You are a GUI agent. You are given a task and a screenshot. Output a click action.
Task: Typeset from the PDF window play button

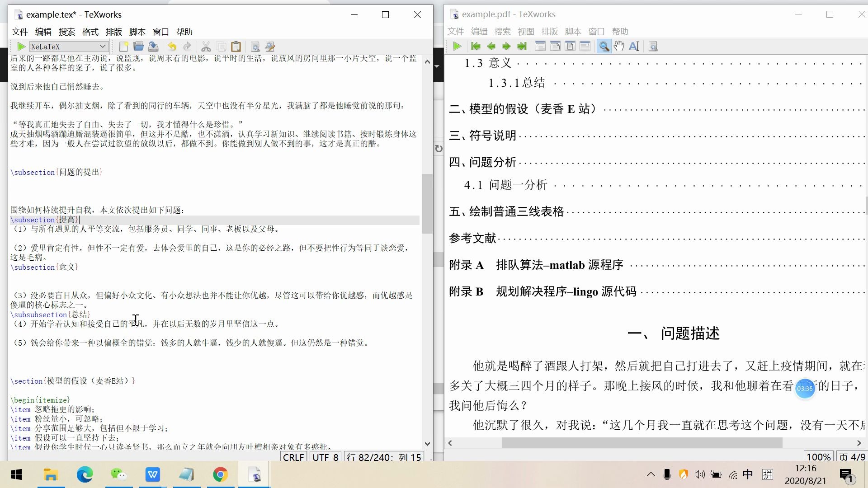(457, 46)
